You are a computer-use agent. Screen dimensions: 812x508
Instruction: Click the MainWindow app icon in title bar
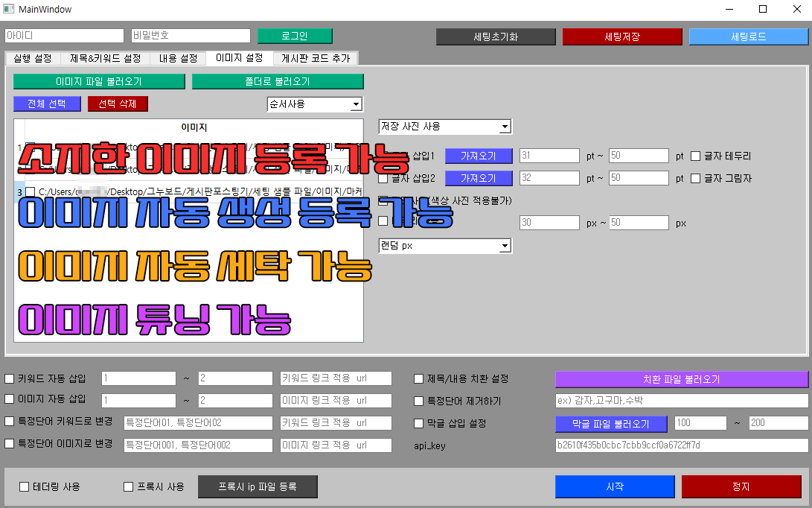point(9,10)
